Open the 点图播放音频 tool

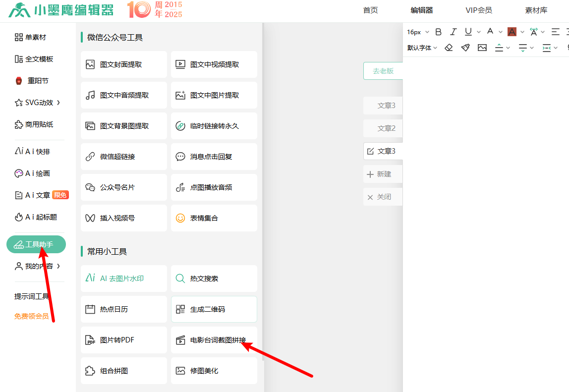coord(214,187)
